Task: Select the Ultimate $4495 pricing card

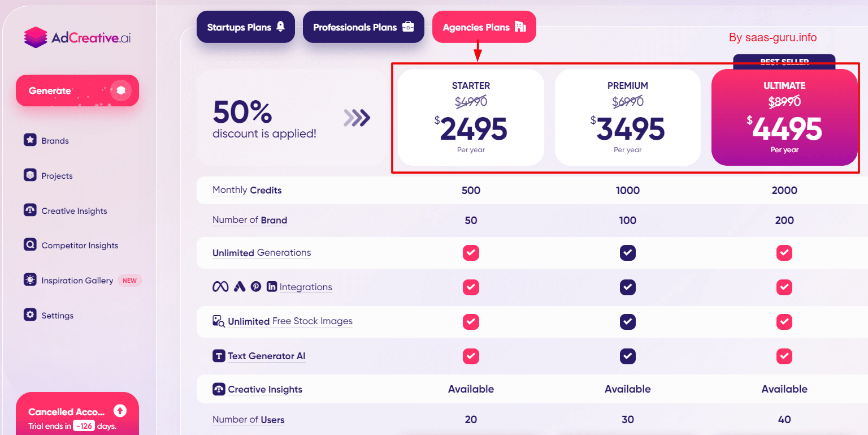Action: 784,117
